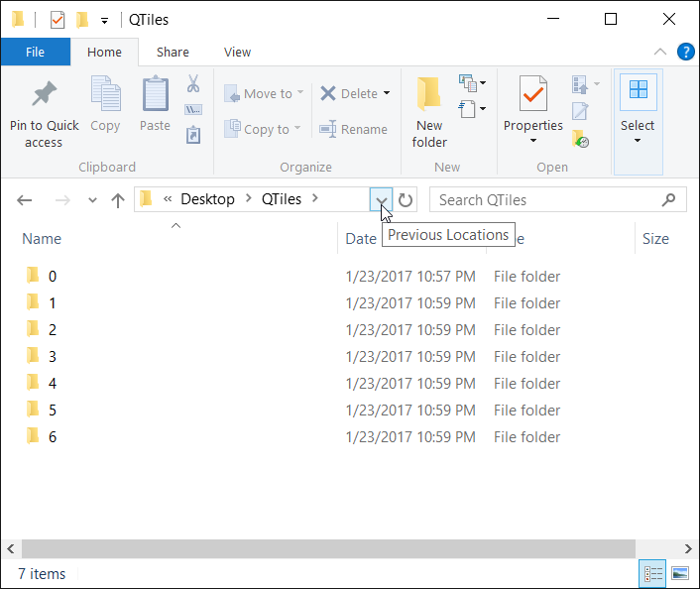The image size is (700, 589).
Task: Open the Recent locations arrow
Action: (92, 200)
